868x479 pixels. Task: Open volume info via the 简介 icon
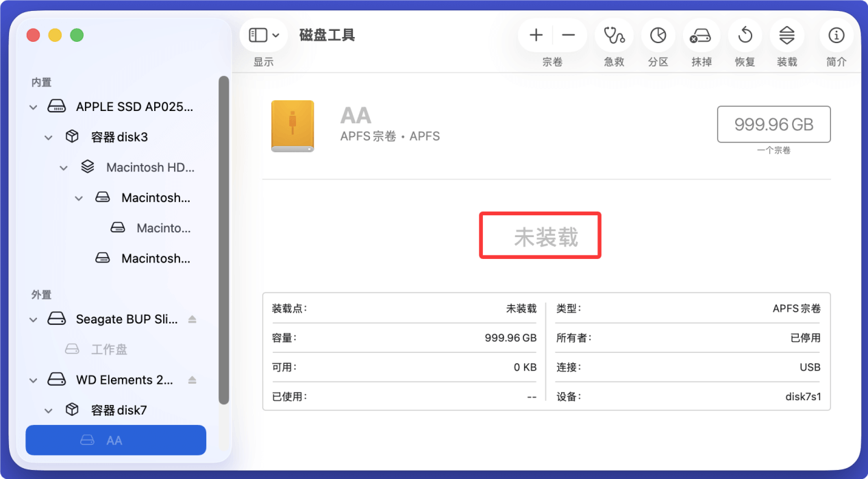pyautogui.click(x=836, y=36)
